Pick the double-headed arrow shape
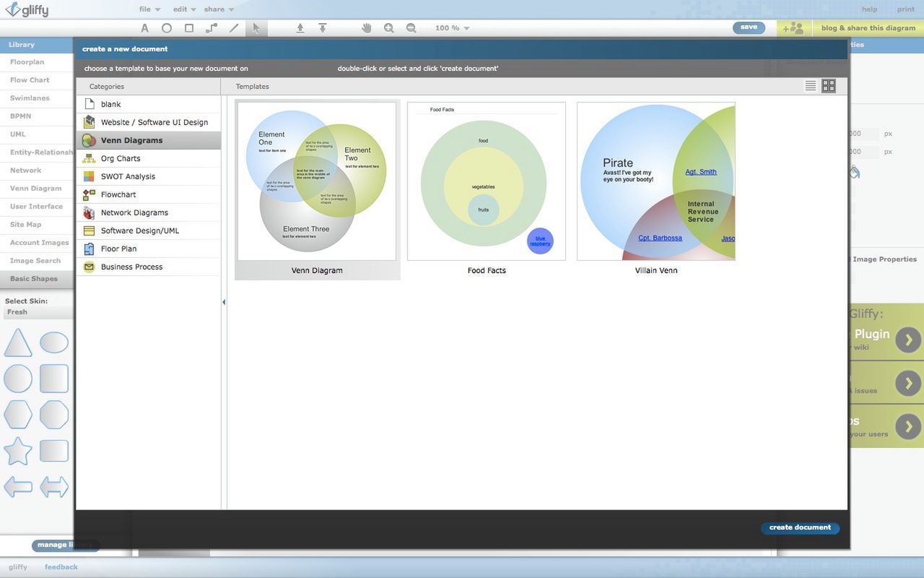924x578 pixels. (54, 487)
